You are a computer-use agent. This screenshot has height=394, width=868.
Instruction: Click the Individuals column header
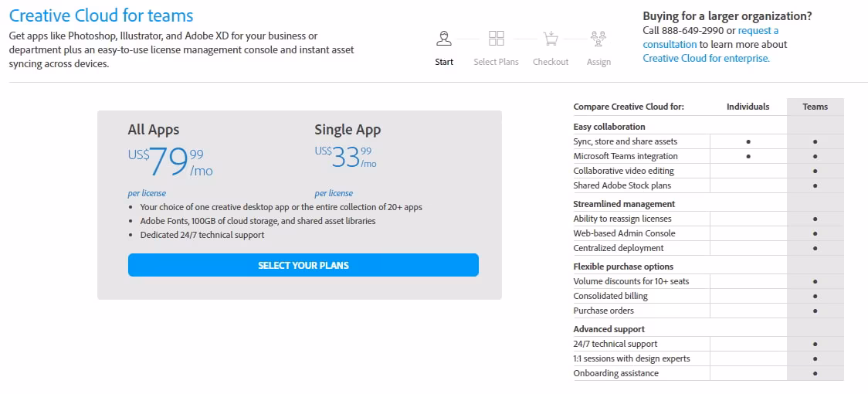pyautogui.click(x=748, y=107)
